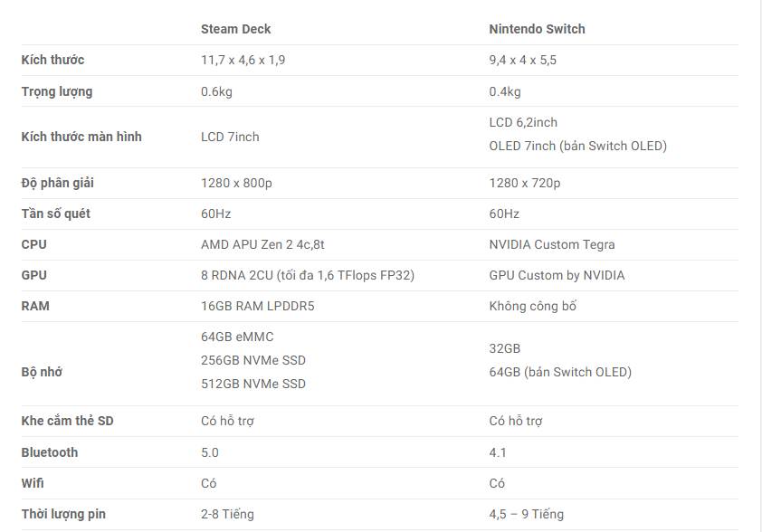Select the OLED 7inch (bản Switch OLED) text

577,146
